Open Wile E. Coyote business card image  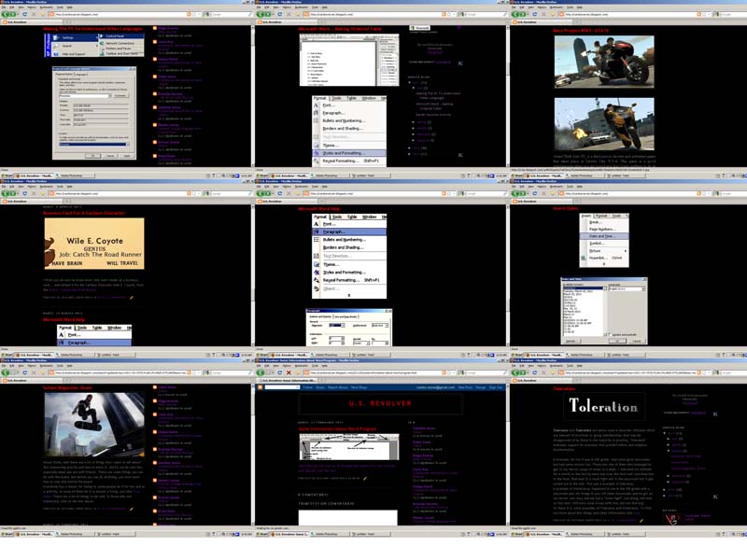pyautogui.click(x=94, y=244)
